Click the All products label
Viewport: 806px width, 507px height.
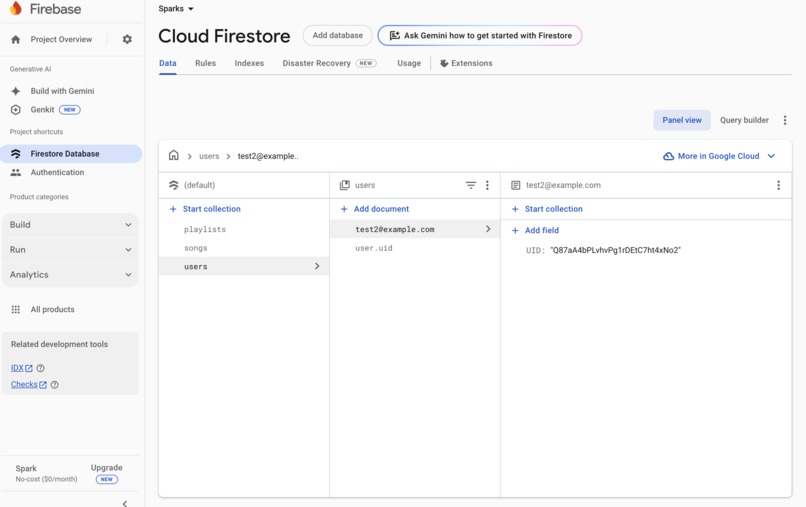tap(52, 309)
